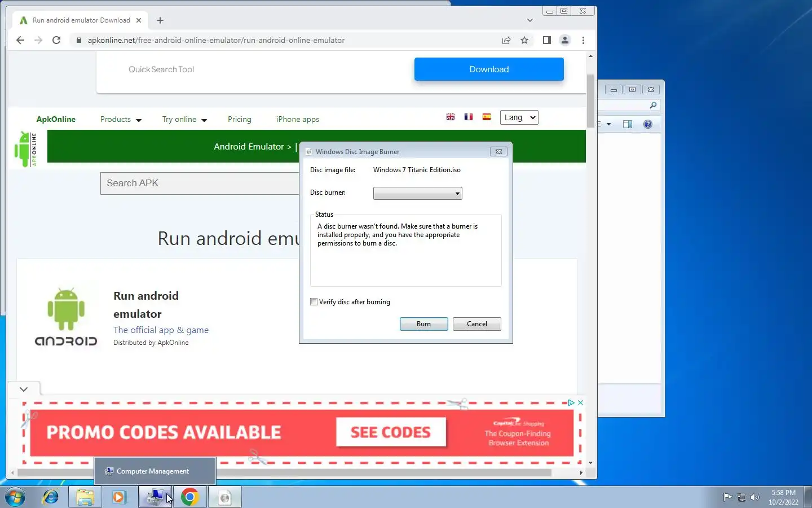This screenshot has height=508, width=812.
Task: Click the Search APK input field
Action: 200,183
